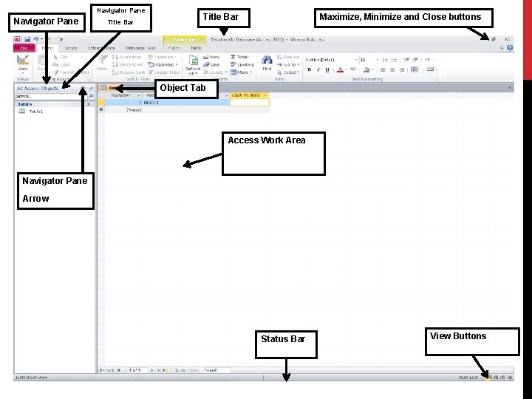532x399 pixels.
Task: Run the Spelling check
Action: point(242,64)
